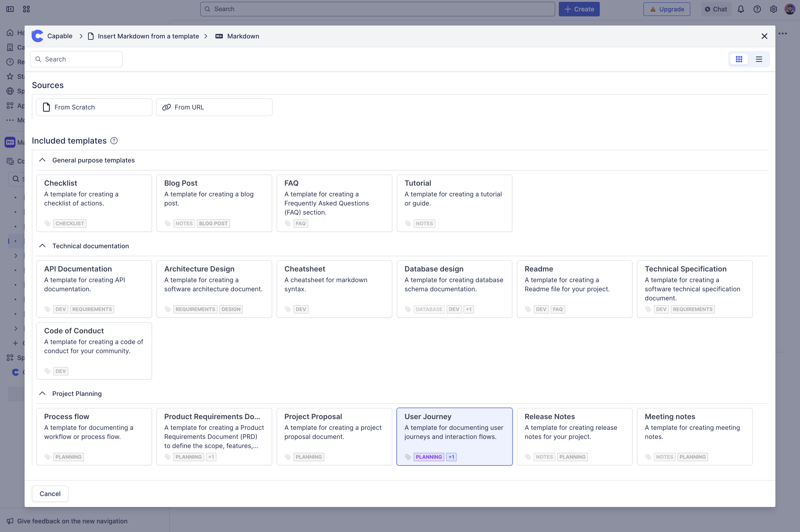Switch to grid view of templates
800x532 pixels.
coord(739,59)
